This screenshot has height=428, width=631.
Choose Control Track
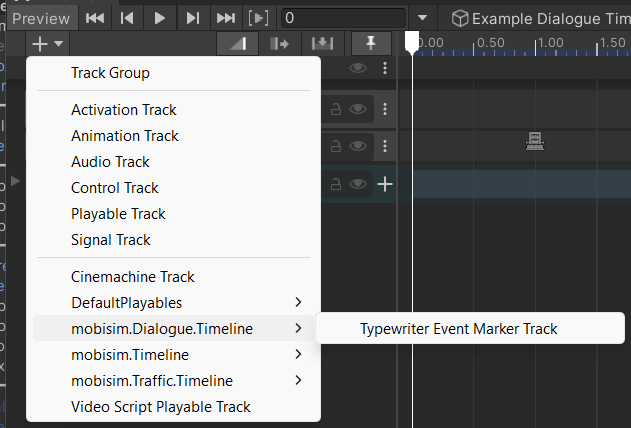point(173,188)
